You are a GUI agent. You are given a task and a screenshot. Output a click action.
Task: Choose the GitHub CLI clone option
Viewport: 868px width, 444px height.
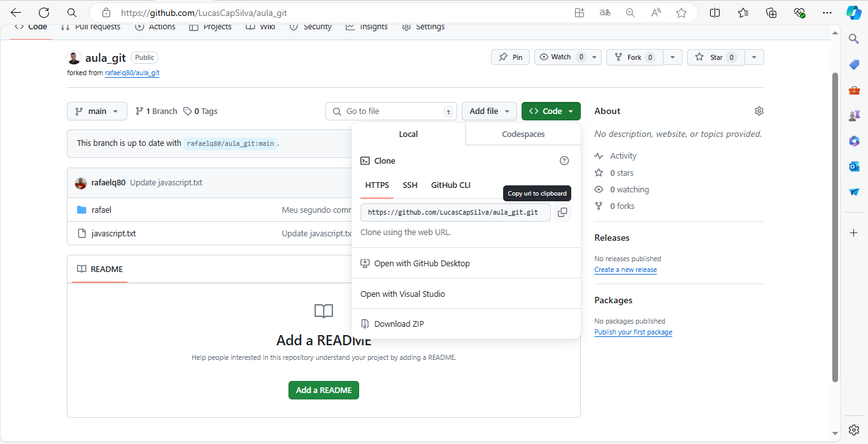point(451,185)
